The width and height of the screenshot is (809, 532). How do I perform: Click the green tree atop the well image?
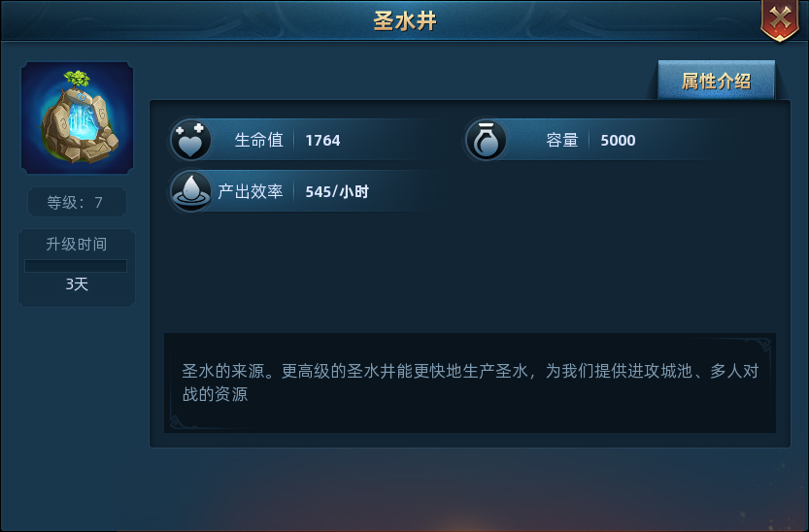pos(77,79)
